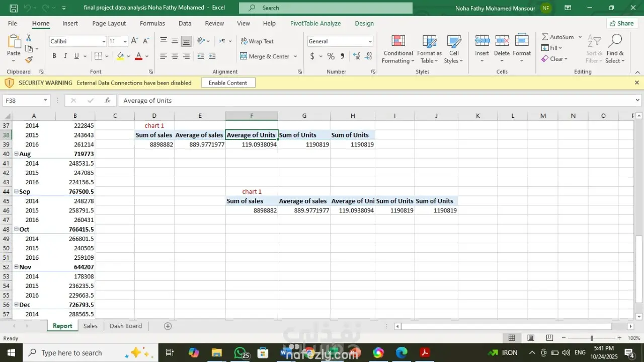Align text to the top
644x362 pixels.
[x=164, y=41]
